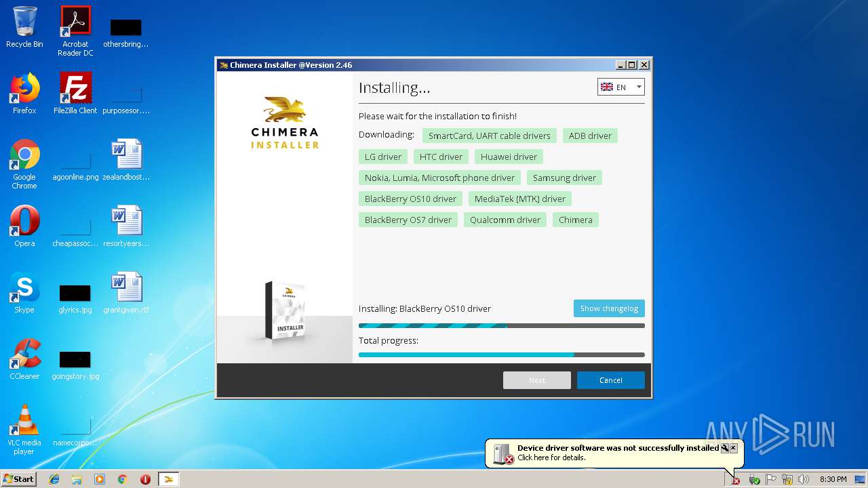The height and width of the screenshot is (488, 868).
Task: Click the Qualcomm driver tag
Action: click(505, 220)
